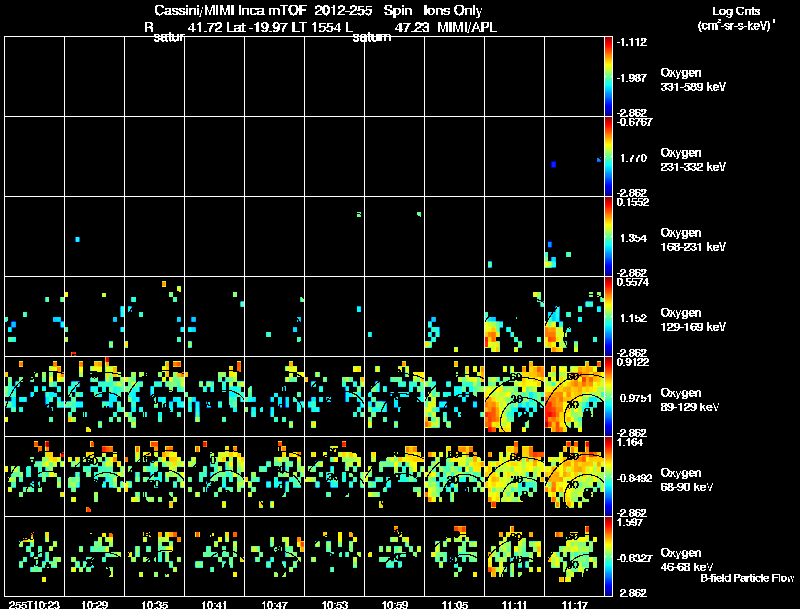Select the Oxygen 231-332 keV label
The height and width of the screenshot is (609, 800).
(693, 160)
